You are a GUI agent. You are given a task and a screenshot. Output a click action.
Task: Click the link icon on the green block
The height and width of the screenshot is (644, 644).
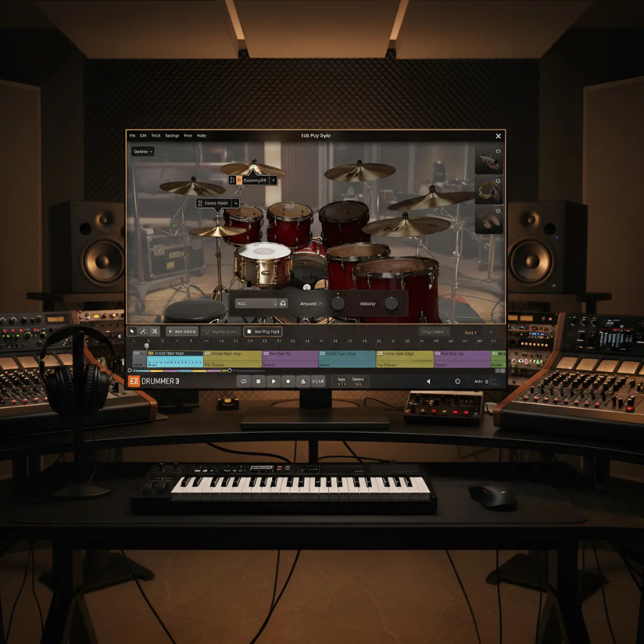pyautogui.click(x=494, y=353)
